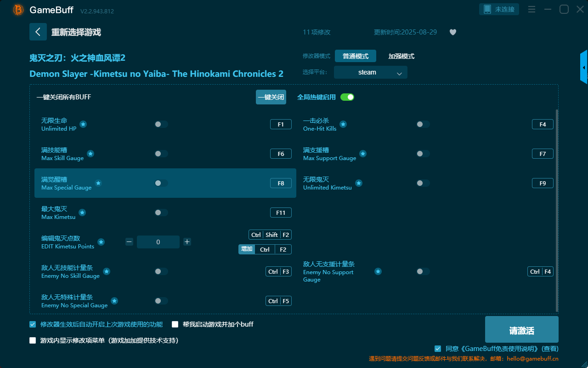Decrease Kimetsu points with minus button
588x368 pixels.
tap(129, 241)
